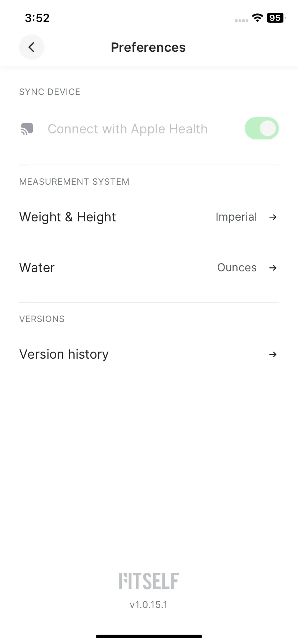This screenshot has width=298, height=644.
Task: Click arrow icon beside Ounces
Action: tap(273, 268)
